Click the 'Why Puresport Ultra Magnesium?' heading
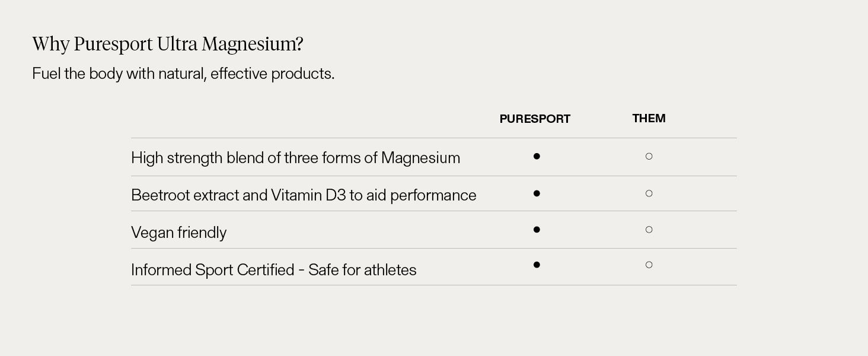This screenshot has height=356, width=868. click(168, 44)
